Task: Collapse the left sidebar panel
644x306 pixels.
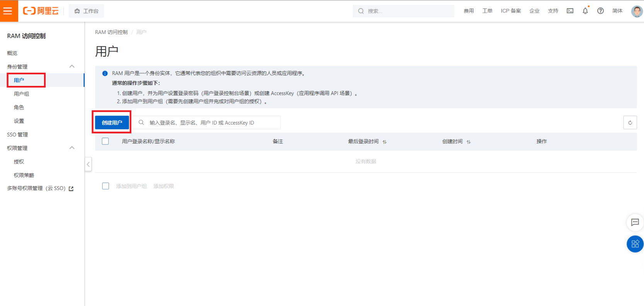Action: pyautogui.click(x=88, y=164)
